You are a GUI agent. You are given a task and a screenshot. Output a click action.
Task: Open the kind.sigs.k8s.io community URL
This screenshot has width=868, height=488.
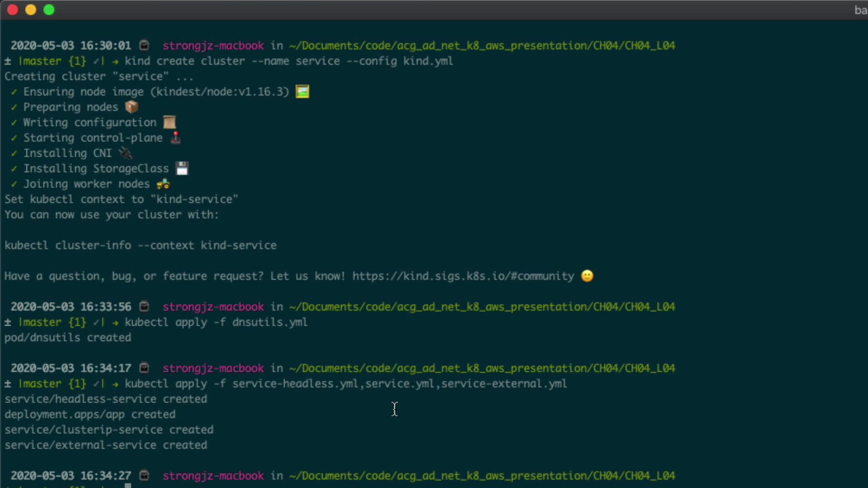pyautogui.click(x=463, y=276)
